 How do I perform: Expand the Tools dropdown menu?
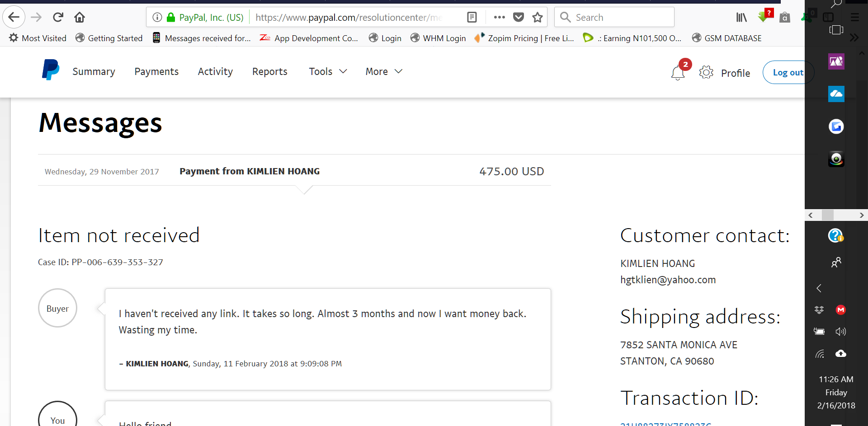click(328, 71)
